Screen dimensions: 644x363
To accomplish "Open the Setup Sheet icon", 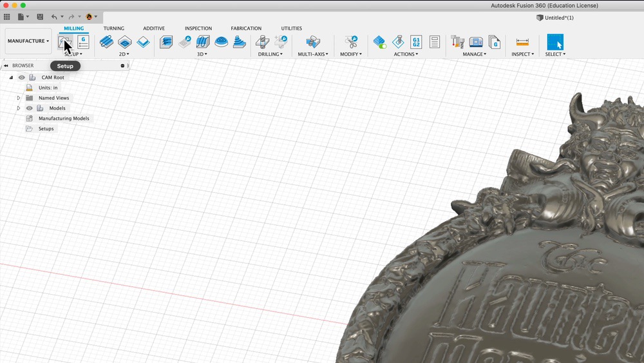I will [x=435, y=42].
